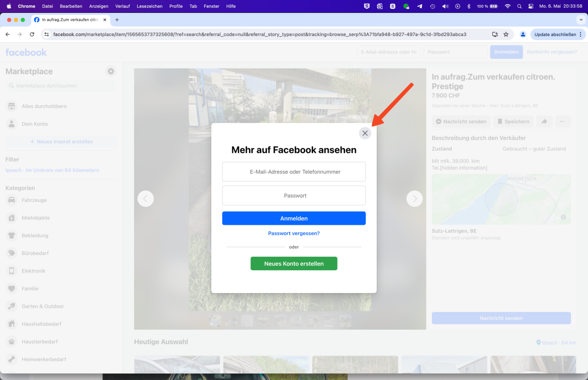
Task: Open a new Chrome tab
Action: tap(117, 20)
